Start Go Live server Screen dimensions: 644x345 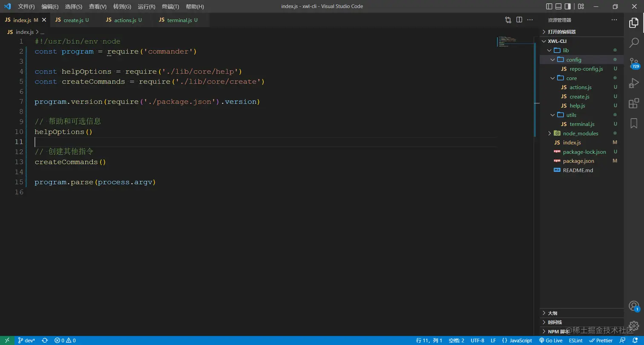point(551,340)
